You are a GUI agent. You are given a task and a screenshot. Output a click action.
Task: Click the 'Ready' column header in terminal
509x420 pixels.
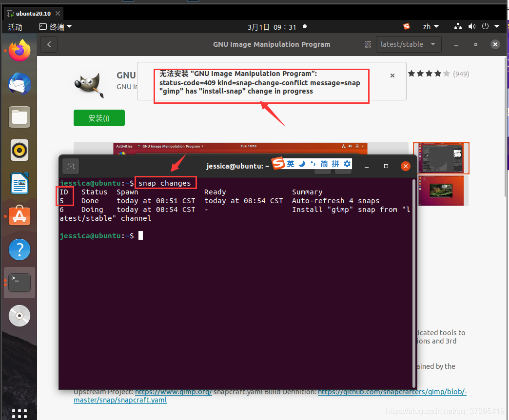point(215,192)
